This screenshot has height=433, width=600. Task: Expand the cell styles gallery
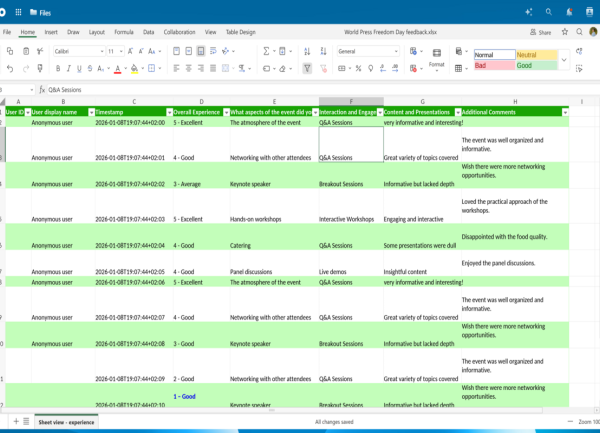pyautogui.click(x=564, y=60)
